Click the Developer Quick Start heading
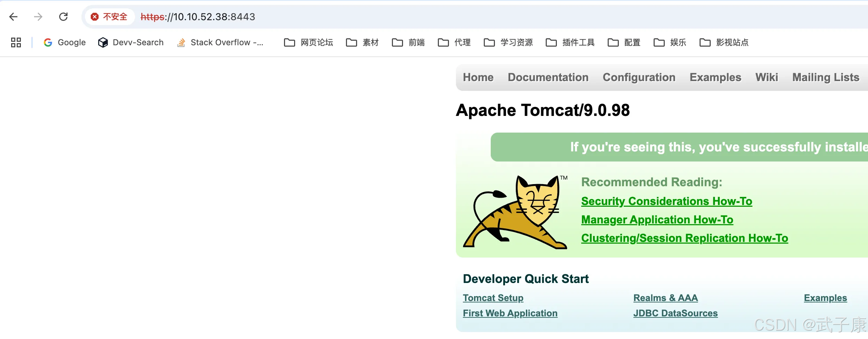The image size is (868, 339). (x=526, y=279)
